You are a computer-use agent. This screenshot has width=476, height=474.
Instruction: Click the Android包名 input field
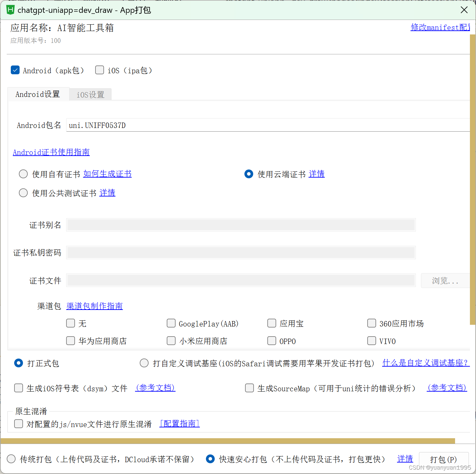268,125
